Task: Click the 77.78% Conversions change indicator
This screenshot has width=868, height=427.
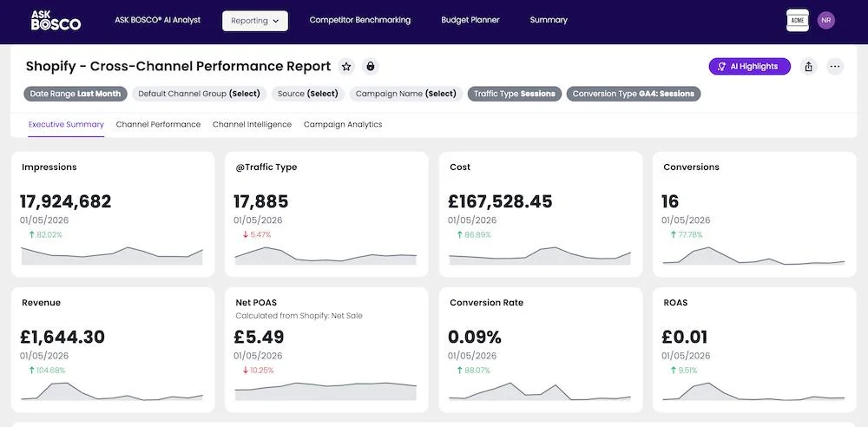Action: click(x=687, y=235)
